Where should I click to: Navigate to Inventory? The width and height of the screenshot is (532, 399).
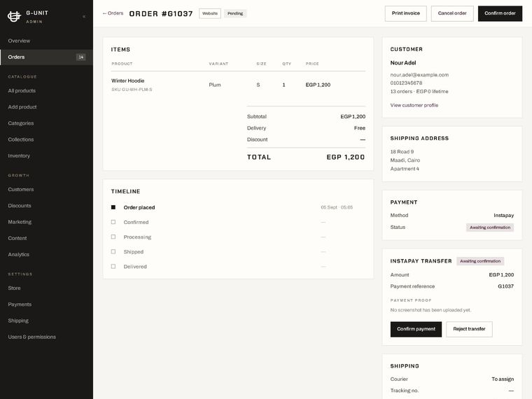pyautogui.click(x=19, y=155)
